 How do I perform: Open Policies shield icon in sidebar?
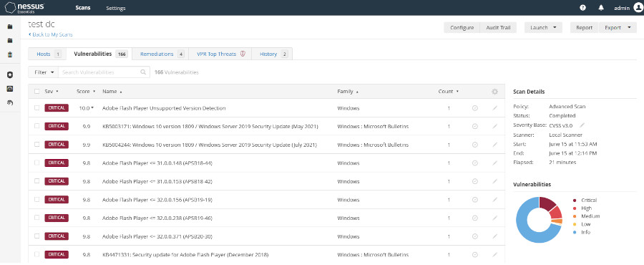(10, 74)
